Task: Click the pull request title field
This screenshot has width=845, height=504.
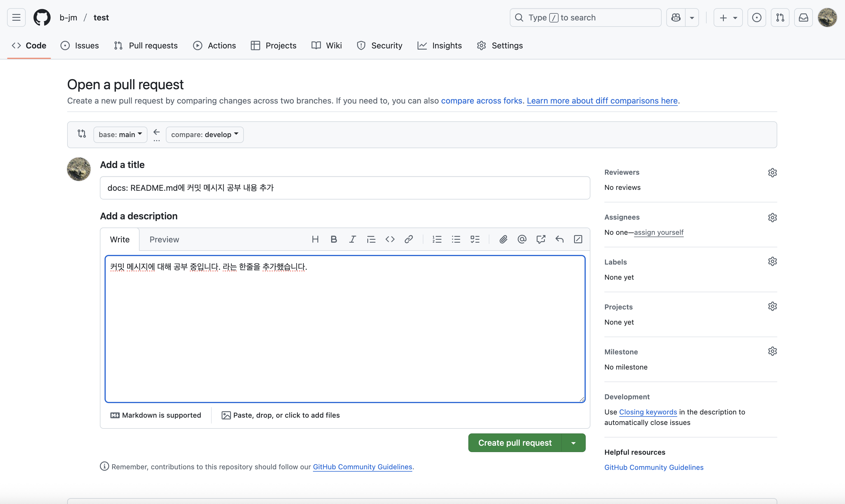Action: point(345,188)
